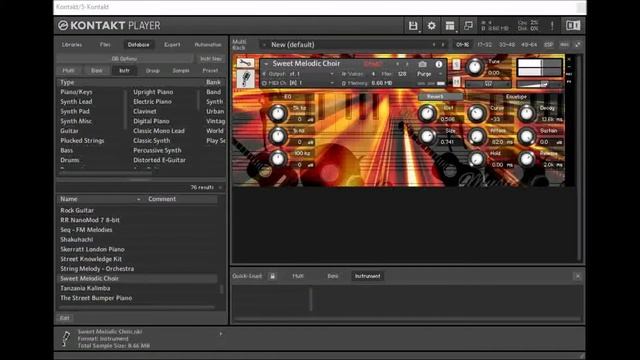Image resolution: width=640 pixels, height=360 pixels.
Task: Click the Instr Nav button
Action: 211,59
